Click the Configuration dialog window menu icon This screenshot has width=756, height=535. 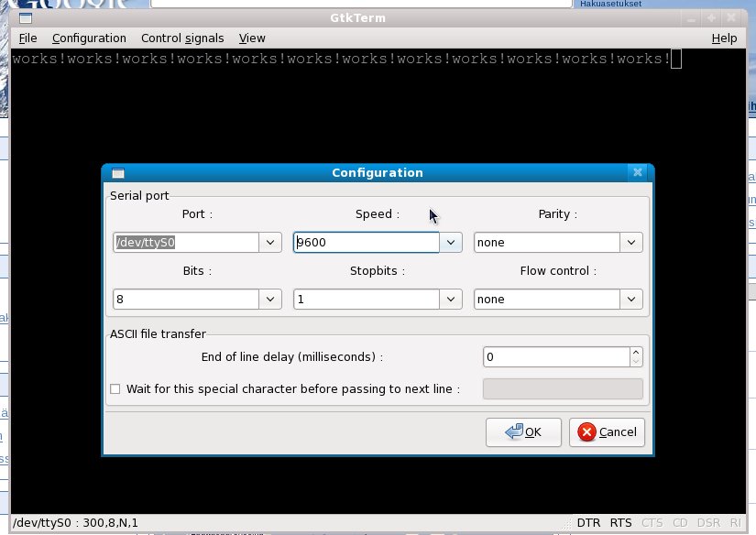coord(118,173)
